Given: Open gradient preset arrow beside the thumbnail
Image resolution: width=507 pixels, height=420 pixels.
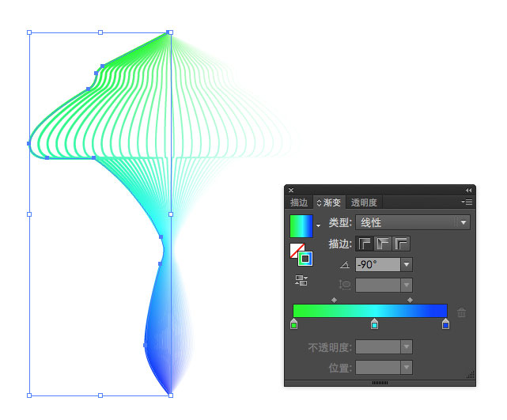Looking at the screenshot, I should (x=318, y=225).
